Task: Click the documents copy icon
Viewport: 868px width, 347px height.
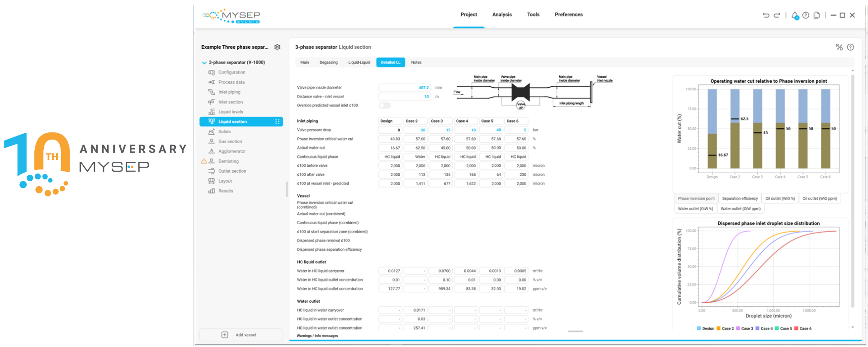Action: click(x=816, y=15)
